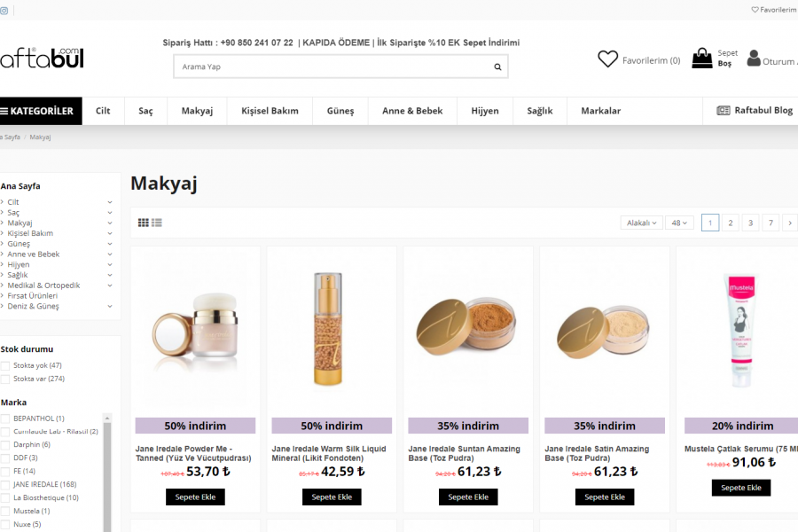Enable the 'Stokta var' stock filter
Viewport: 798px width, 532px height.
click(5, 379)
